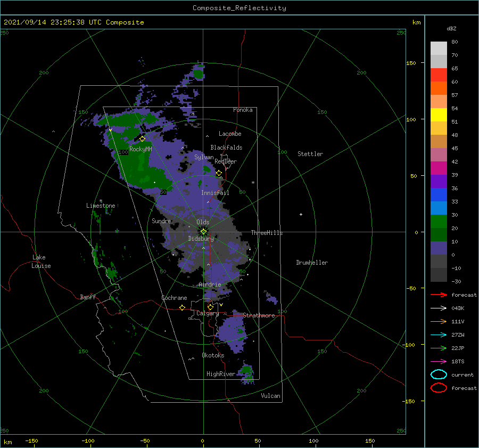Image resolution: width=479 pixels, height=448 pixels.
Task: Click the bright green 30 dBZ legend swatch
Action: pyautogui.click(x=439, y=221)
